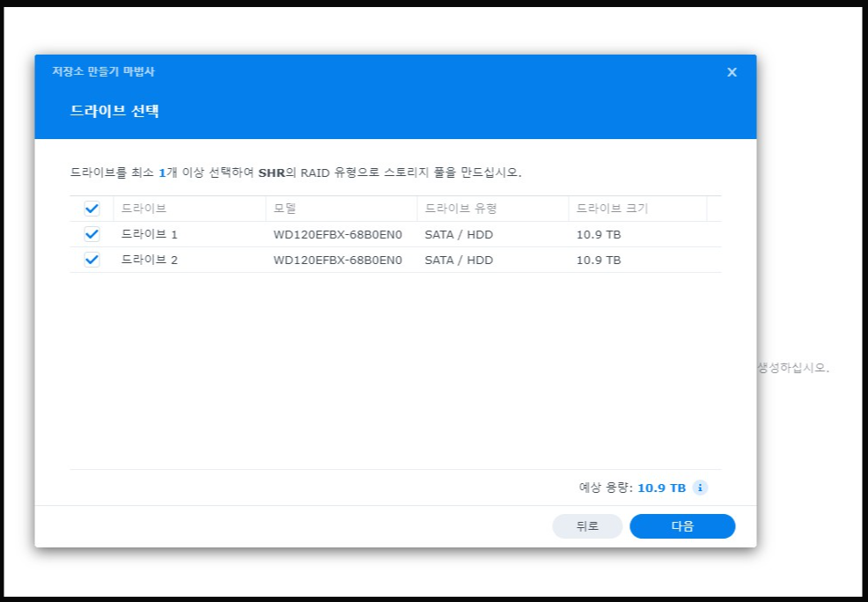Image resolution: width=868 pixels, height=602 pixels.
Task: Click the 저장소 만들기 마법사 title
Action: point(104,71)
